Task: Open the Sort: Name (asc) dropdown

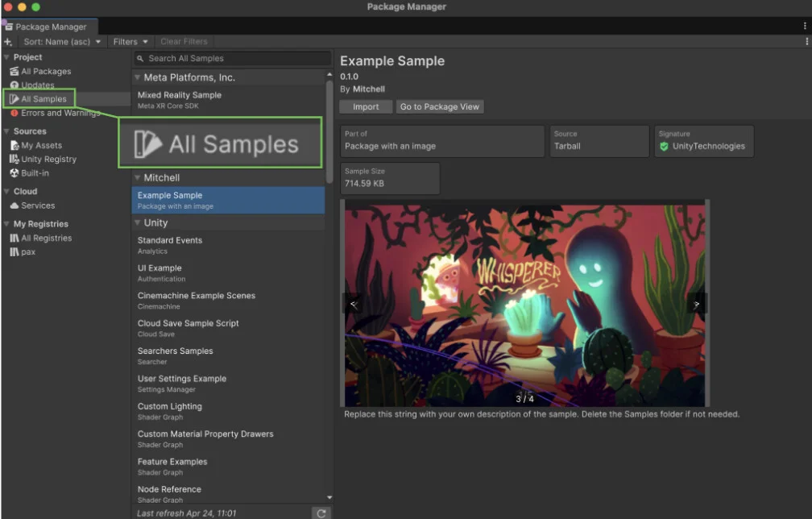Action: point(62,41)
